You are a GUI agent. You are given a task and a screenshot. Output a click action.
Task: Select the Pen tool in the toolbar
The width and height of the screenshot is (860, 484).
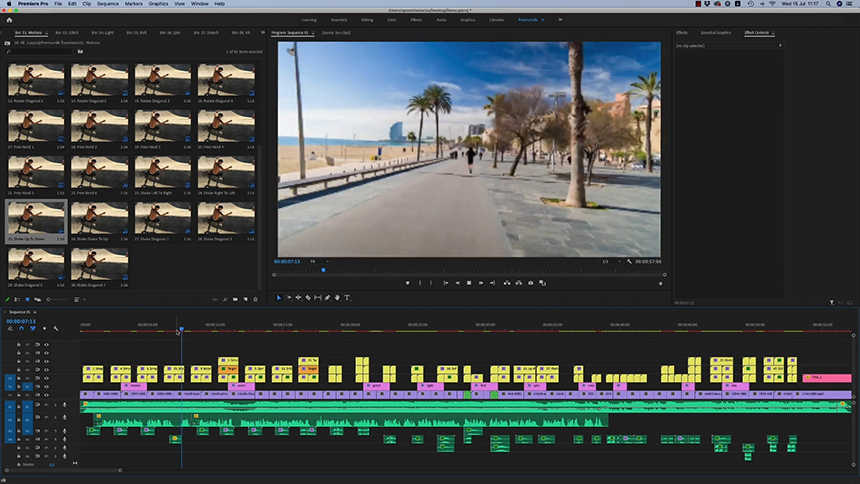pos(327,297)
